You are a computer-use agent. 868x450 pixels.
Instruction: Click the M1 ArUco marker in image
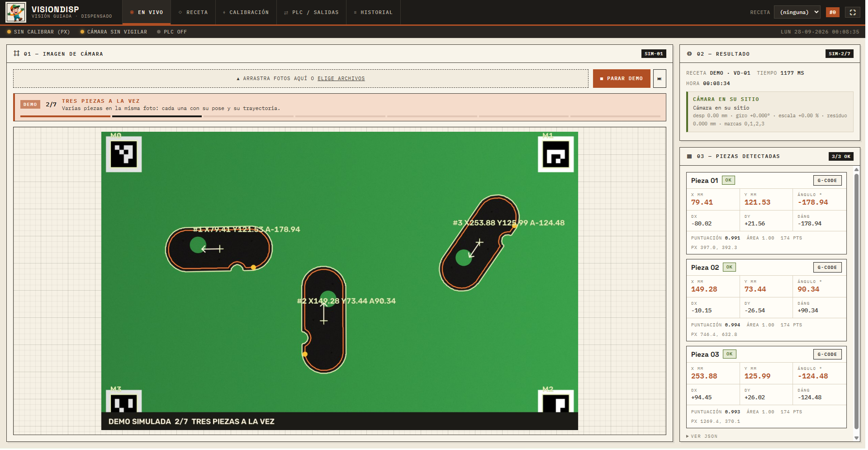point(556,154)
